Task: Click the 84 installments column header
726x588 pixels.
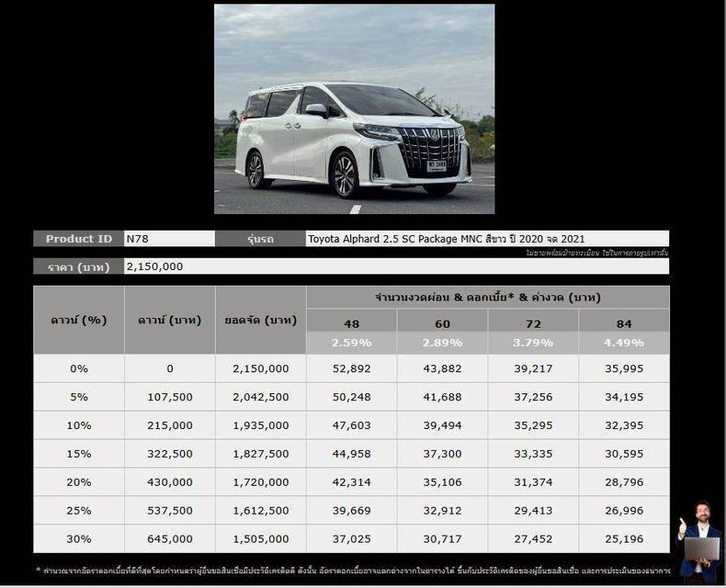Action: click(624, 323)
